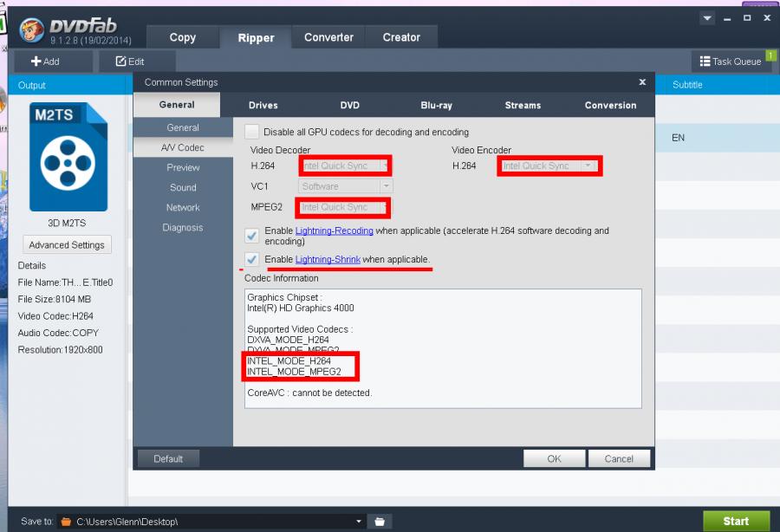Follow the Lightning-Shrink link

point(328,259)
